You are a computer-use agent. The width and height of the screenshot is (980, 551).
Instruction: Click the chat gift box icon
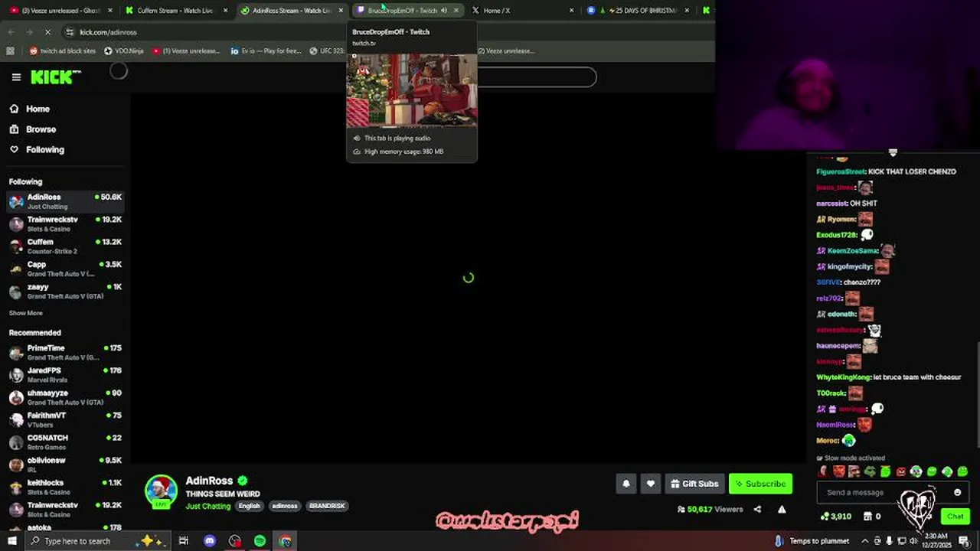[867, 517]
